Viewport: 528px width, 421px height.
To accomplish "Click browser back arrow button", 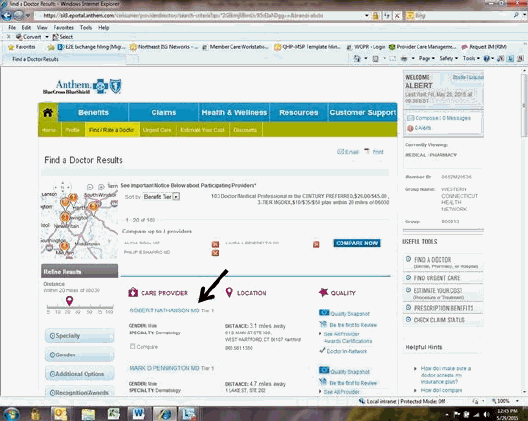I will [x=7, y=15].
